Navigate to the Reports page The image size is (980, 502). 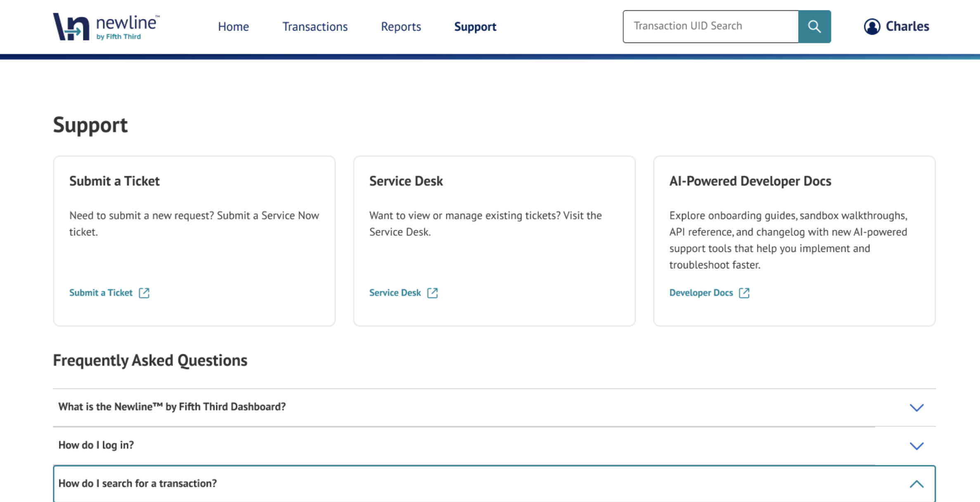coord(400,26)
